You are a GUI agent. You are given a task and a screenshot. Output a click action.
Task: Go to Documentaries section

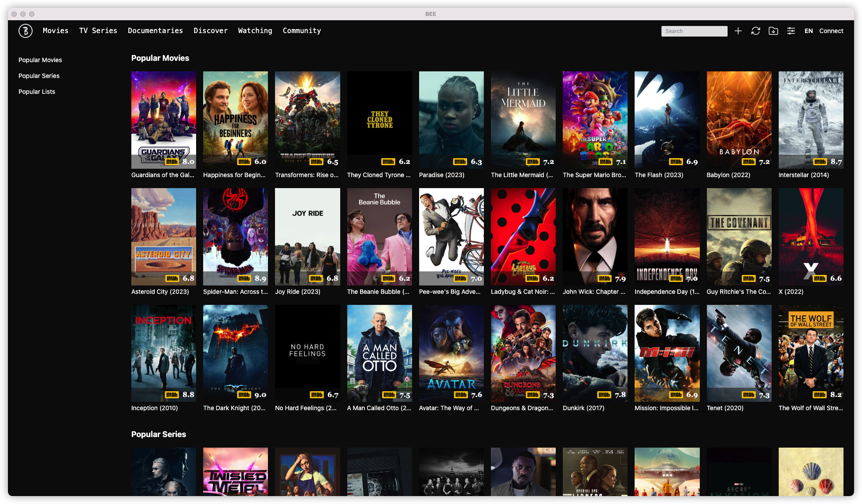pyautogui.click(x=155, y=31)
